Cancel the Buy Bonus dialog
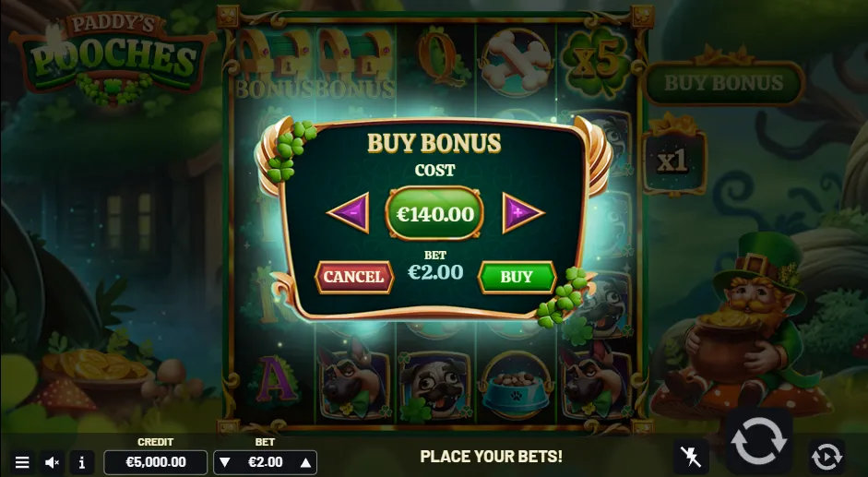The height and width of the screenshot is (477, 868). [353, 277]
